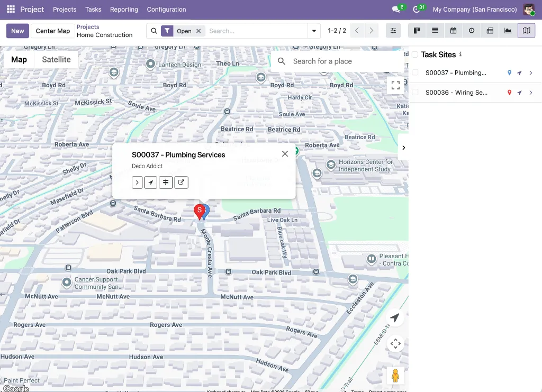Click the filter funnel icon
Viewport: 542px width, 392px height.
tap(167, 31)
